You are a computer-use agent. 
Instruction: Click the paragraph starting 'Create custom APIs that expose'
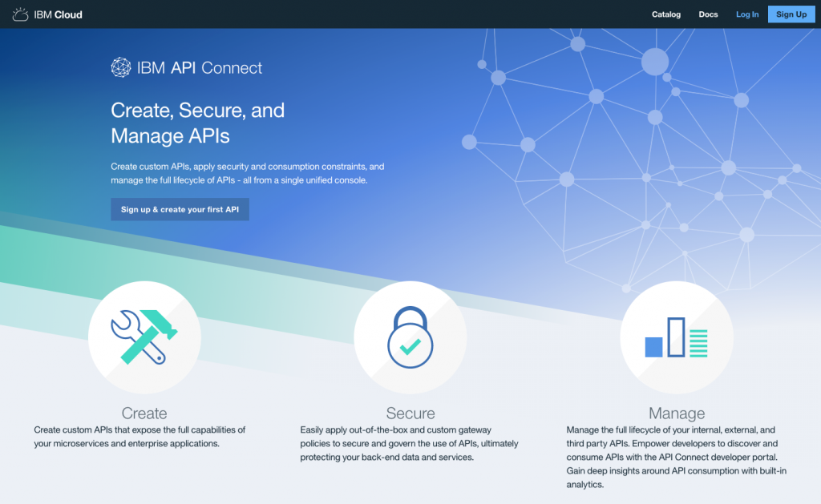[140, 437]
